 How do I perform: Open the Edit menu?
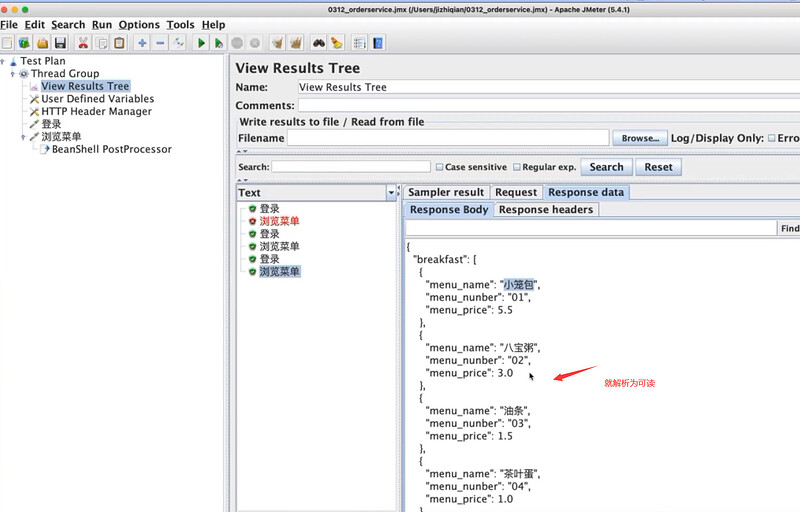point(35,24)
